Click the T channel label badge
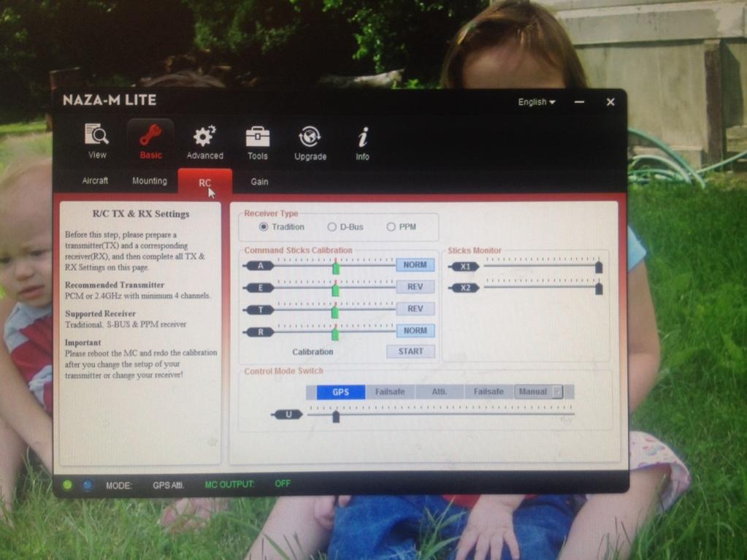Screen dimensions: 747x560 (258, 310)
